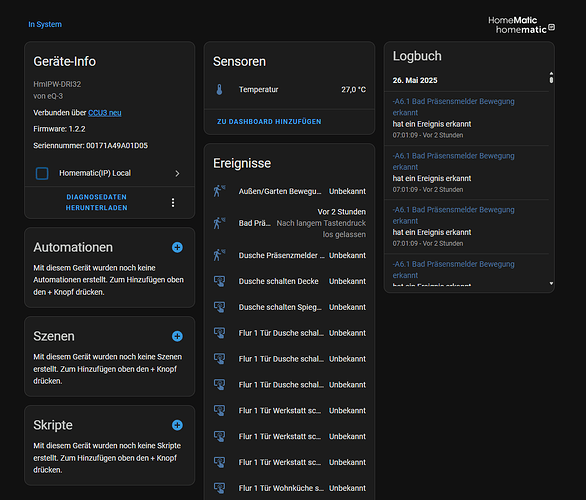Add a new script with plus icon
Viewport: 586px width, 500px height.
click(x=177, y=425)
